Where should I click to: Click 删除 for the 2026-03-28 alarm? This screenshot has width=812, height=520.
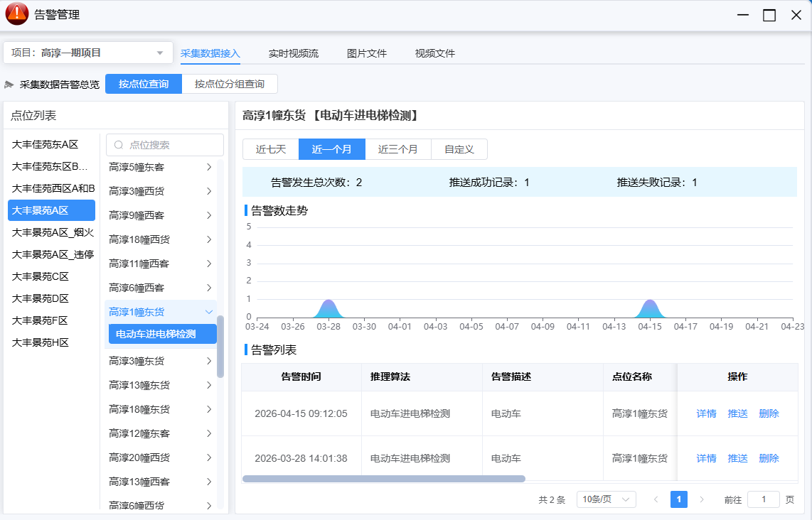(x=769, y=458)
